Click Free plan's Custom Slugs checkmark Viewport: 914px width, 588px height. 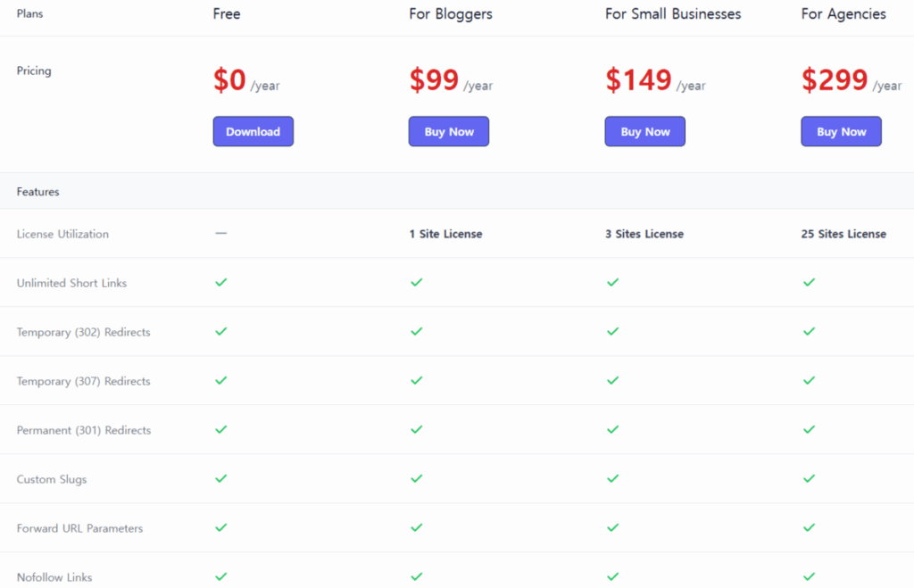(221, 478)
